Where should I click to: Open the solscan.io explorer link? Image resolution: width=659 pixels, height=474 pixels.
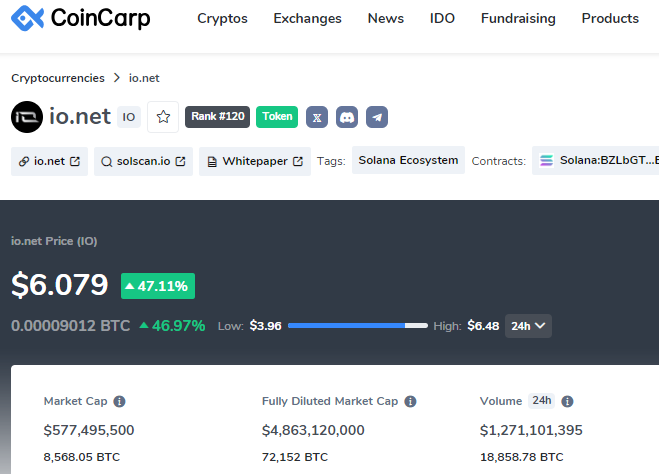coord(143,161)
